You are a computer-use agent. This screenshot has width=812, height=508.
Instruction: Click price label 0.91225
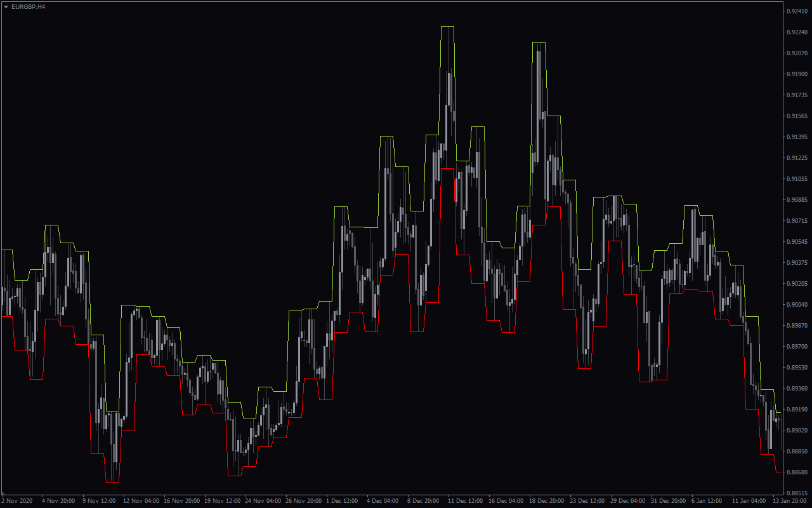pos(796,158)
